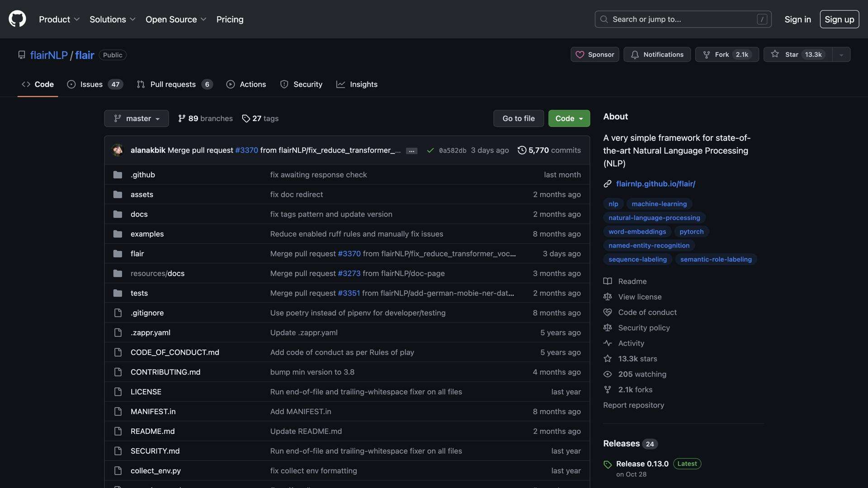
Task: Open the commit history via the clock icon
Action: pyautogui.click(x=523, y=150)
